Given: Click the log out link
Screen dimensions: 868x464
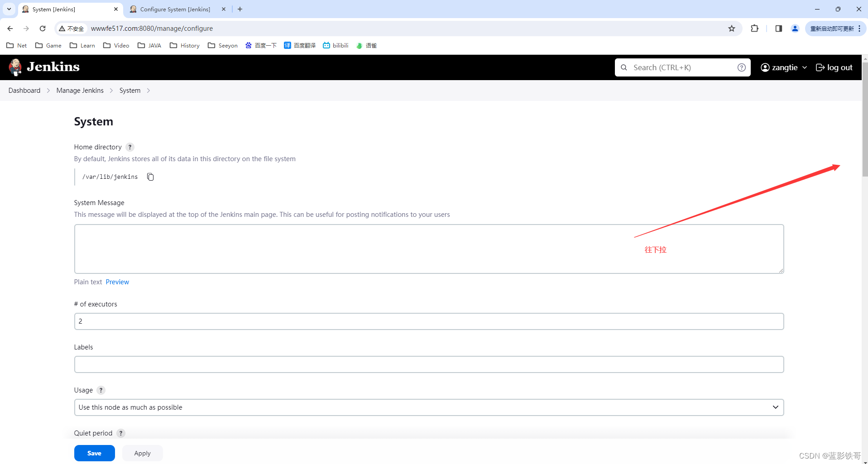Looking at the screenshot, I should (x=834, y=67).
